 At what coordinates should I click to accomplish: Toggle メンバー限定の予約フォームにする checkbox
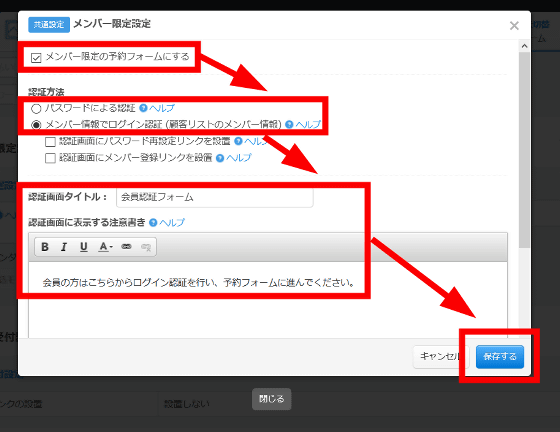(x=36, y=57)
